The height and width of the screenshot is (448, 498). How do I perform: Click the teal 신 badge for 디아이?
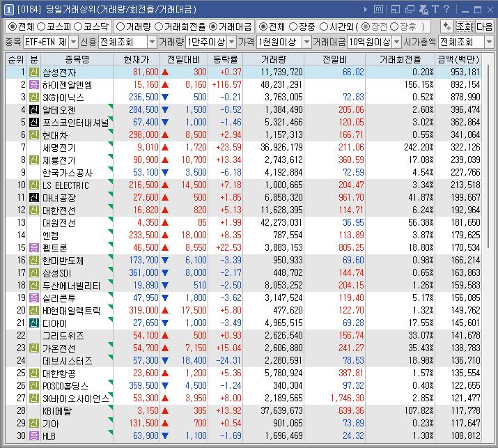tap(34, 323)
